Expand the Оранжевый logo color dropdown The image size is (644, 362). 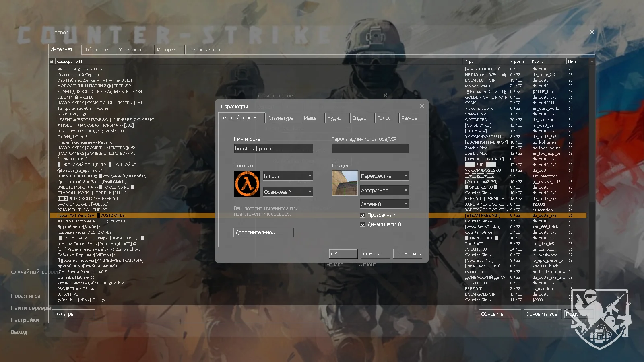pyautogui.click(x=288, y=192)
